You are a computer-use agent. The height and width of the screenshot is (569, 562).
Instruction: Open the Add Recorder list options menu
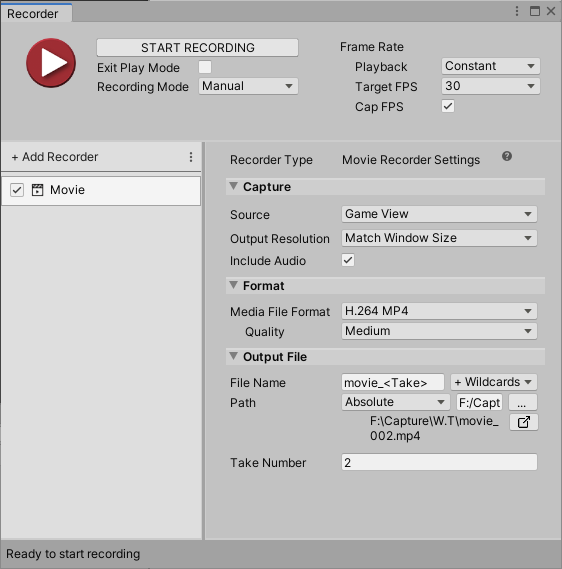[x=191, y=157]
